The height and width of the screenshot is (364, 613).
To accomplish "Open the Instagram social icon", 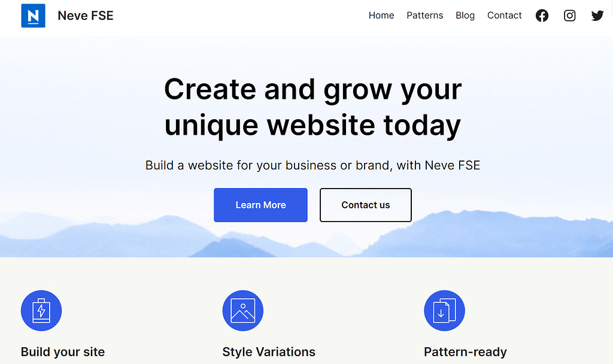I will 570,16.
